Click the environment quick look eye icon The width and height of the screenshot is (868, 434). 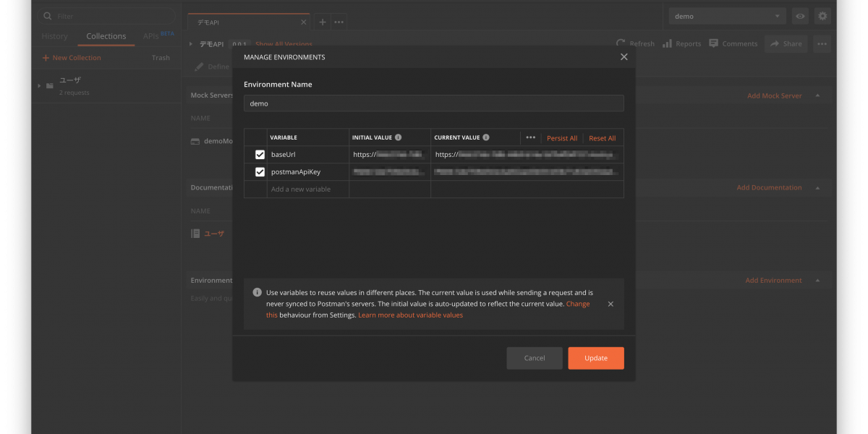pos(800,16)
